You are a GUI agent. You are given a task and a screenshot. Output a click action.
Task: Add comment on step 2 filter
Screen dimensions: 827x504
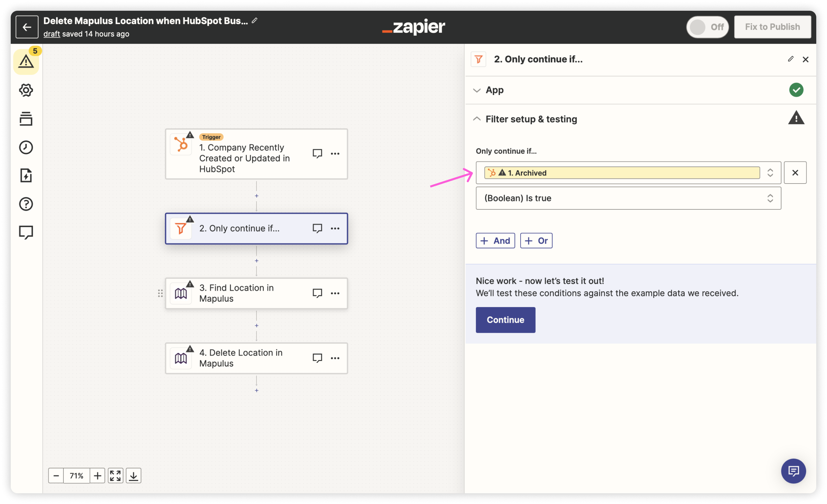(x=317, y=228)
